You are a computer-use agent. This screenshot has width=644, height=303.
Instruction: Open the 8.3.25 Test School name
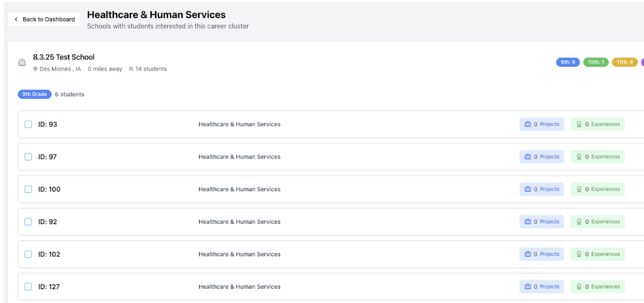click(x=64, y=57)
